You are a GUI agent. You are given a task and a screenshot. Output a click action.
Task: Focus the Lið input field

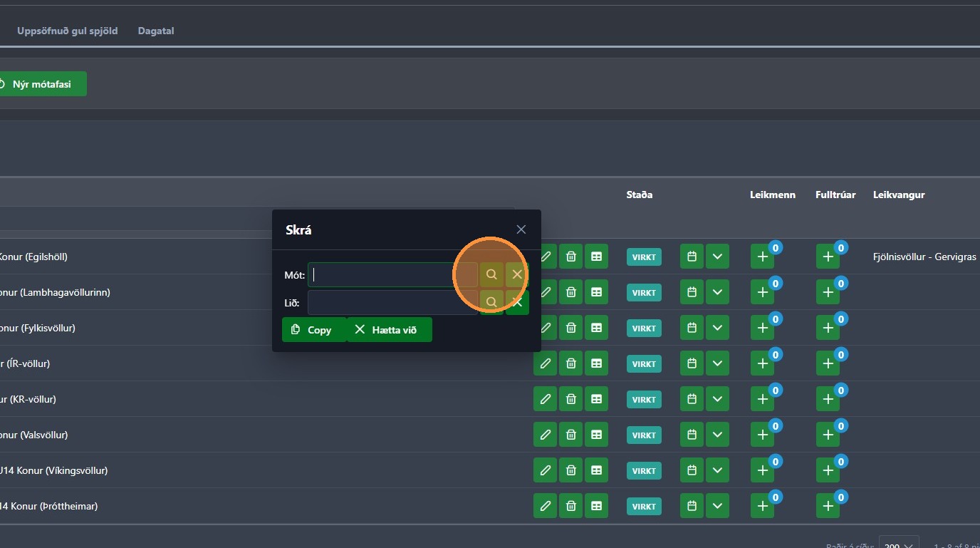pyautogui.click(x=392, y=302)
